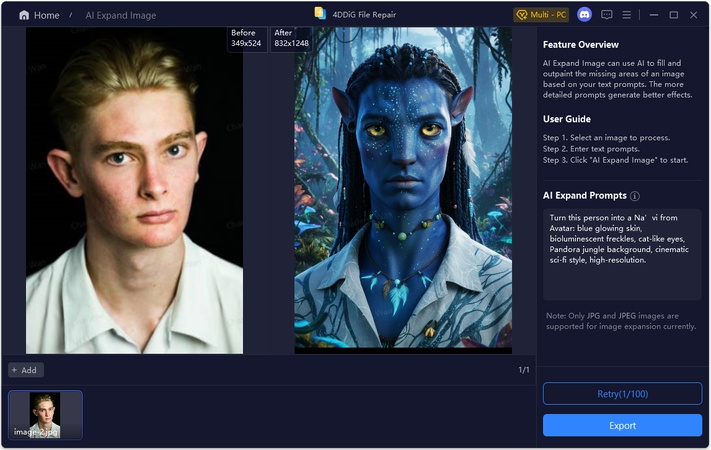Click the Before 349x524 label
Image resolution: width=711 pixels, height=450 pixels.
click(x=246, y=38)
